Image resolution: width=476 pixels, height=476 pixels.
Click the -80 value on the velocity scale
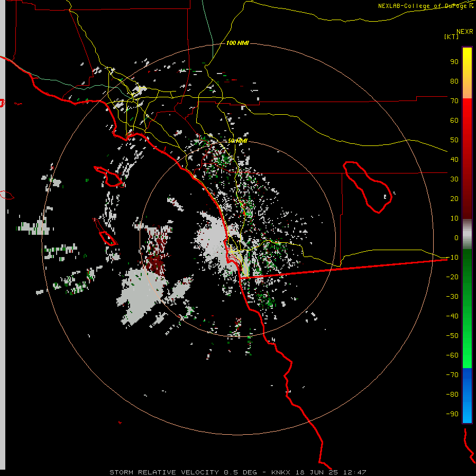(x=452, y=395)
